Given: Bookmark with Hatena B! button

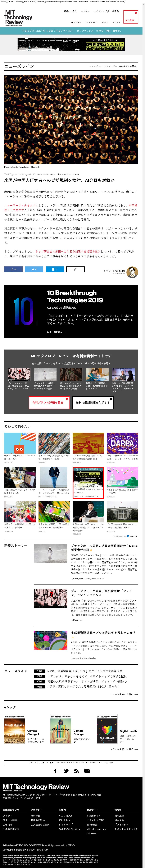Looking at the screenshot, I should [x=55, y=269].
